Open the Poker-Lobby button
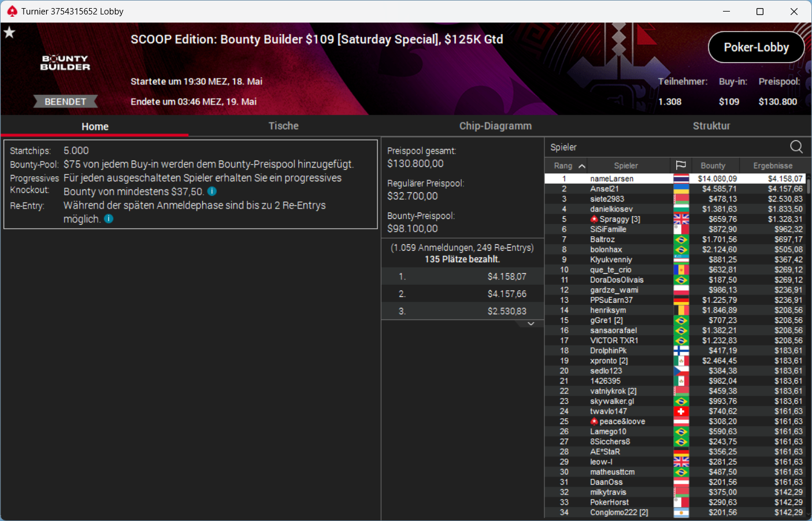Screen dimensions: 812x521 (x=756, y=47)
